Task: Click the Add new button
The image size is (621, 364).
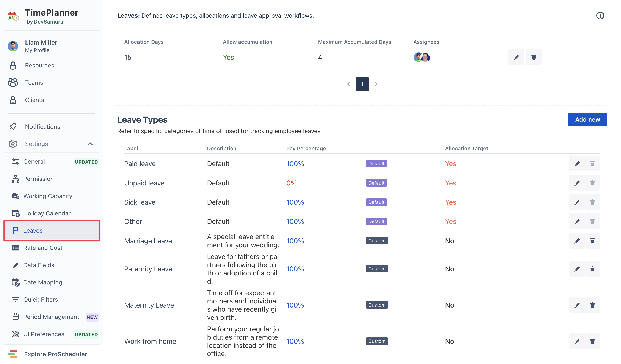Action: (587, 119)
